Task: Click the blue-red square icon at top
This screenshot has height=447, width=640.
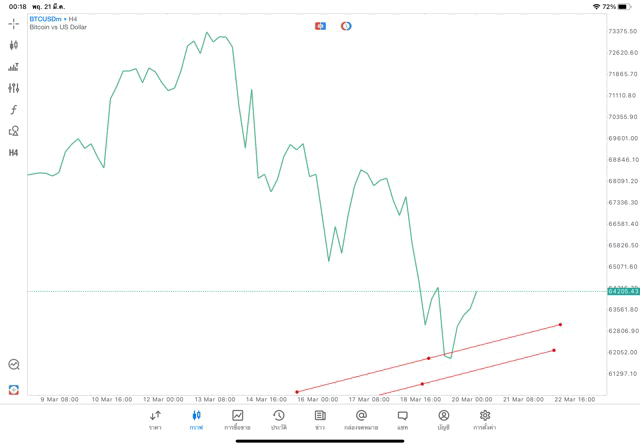Action: pyautogui.click(x=320, y=26)
